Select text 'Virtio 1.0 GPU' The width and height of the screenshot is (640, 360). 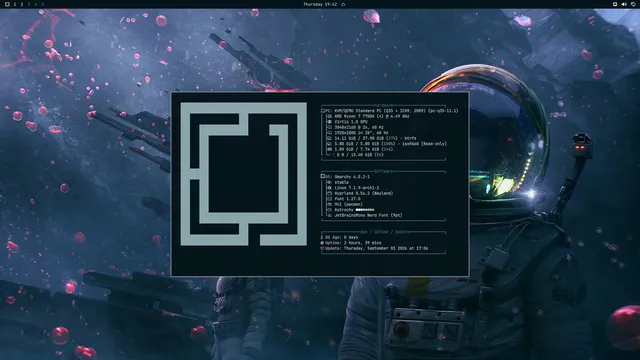pos(351,122)
